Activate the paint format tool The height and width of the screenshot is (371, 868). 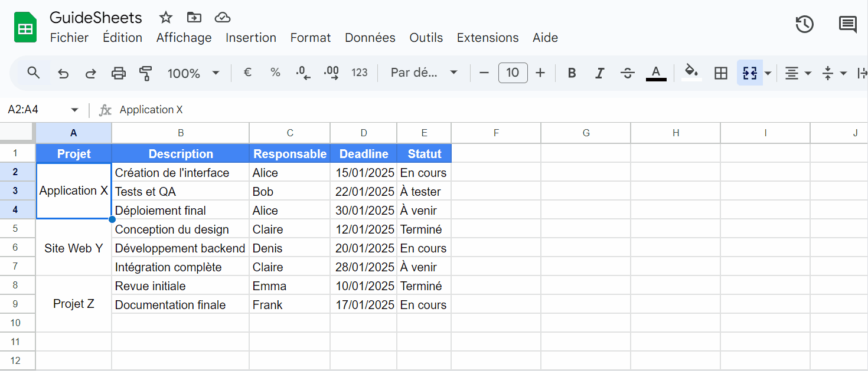click(x=145, y=73)
